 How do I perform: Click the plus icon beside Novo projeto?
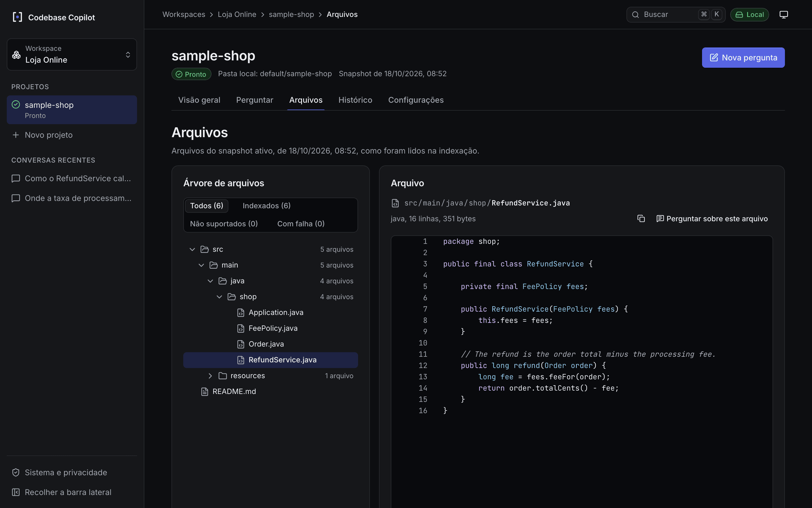click(16, 135)
